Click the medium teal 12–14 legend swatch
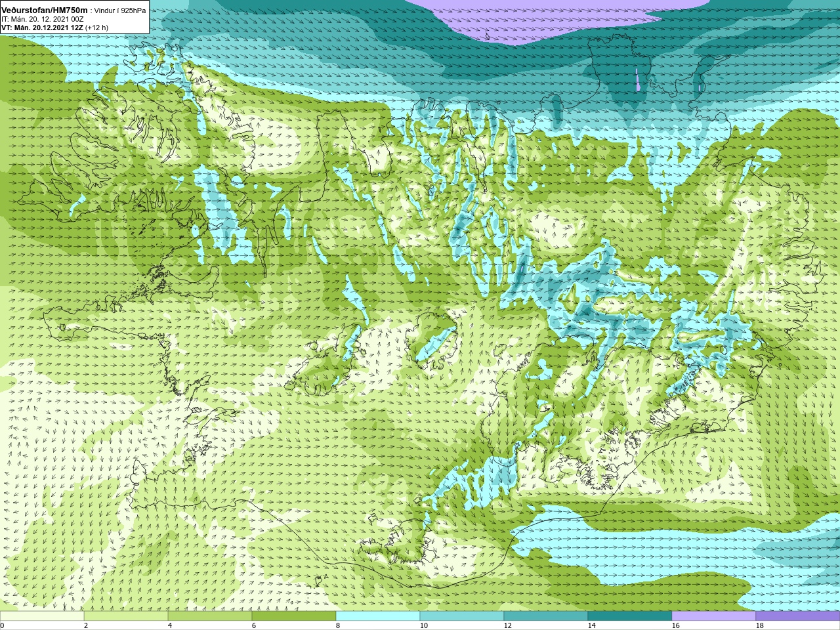The width and height of the screenshot is (840, 630). coord(546,616)
